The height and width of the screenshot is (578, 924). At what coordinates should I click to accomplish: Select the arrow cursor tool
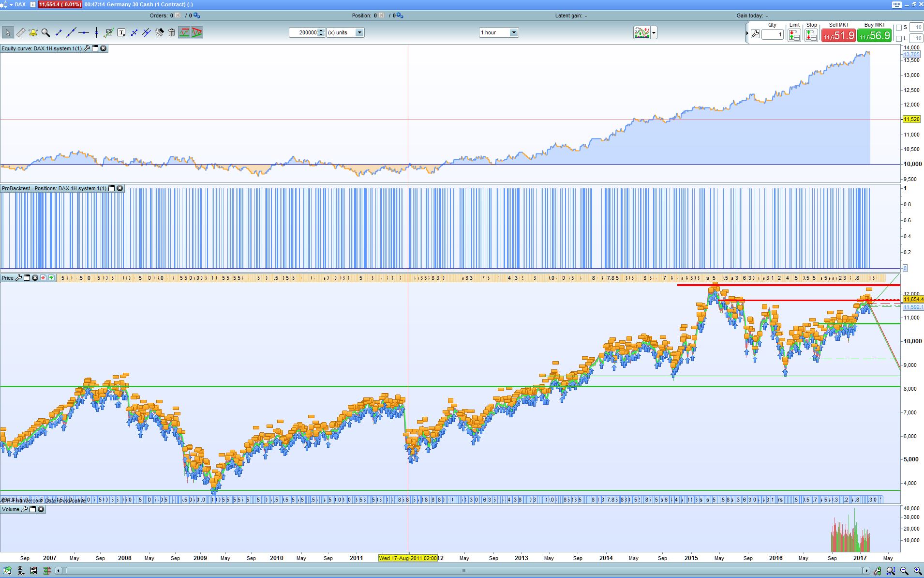click(7, 32)
